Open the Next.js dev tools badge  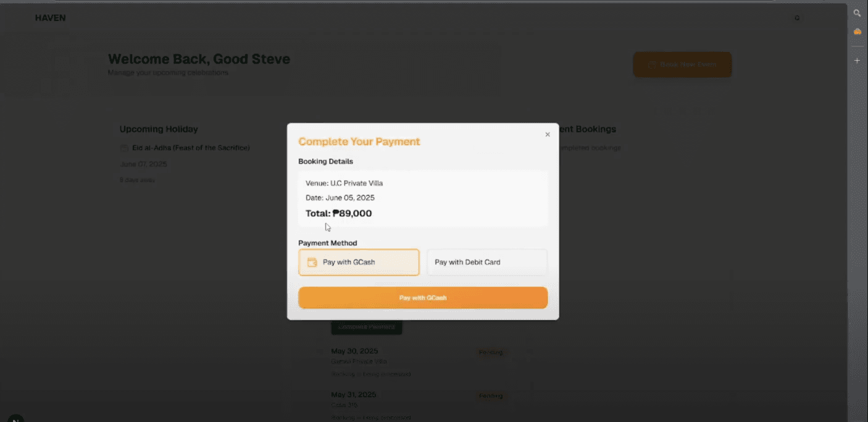pos(15,419)
